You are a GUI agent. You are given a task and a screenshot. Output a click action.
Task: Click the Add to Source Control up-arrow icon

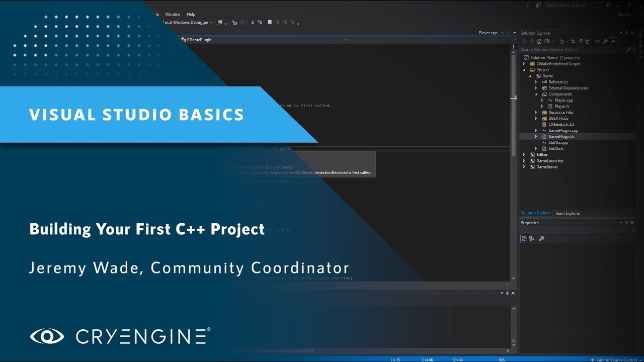click(592, 360)
